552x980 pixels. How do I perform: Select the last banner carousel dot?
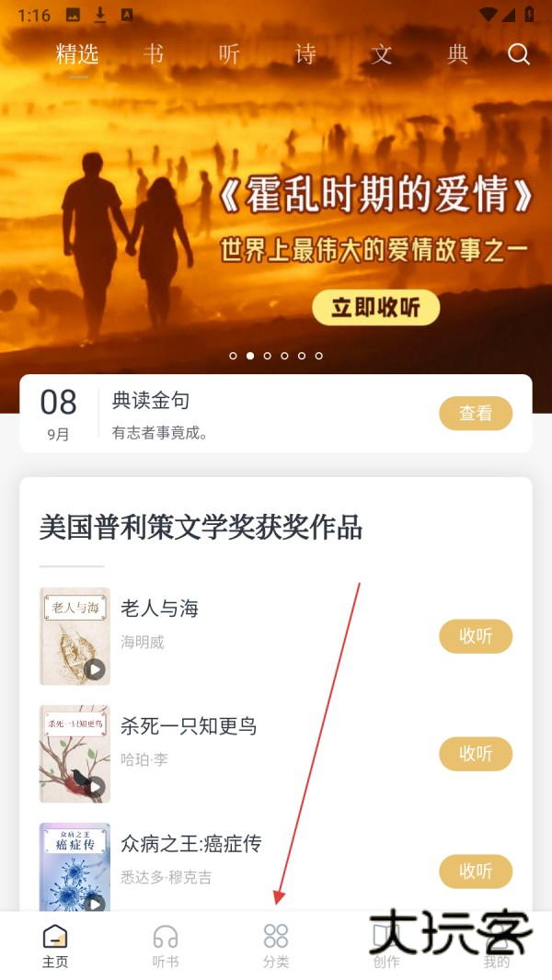(x=319, y=356)
